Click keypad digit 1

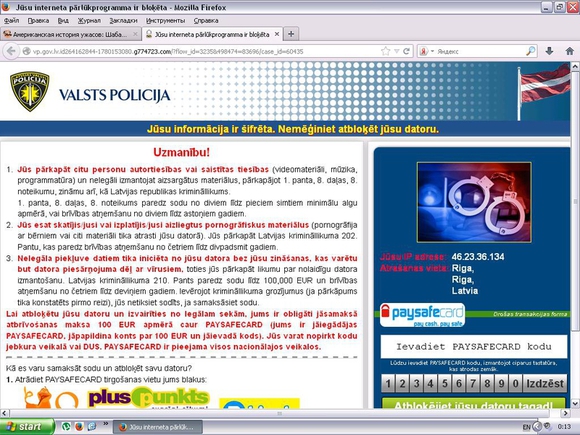[388, 384]
